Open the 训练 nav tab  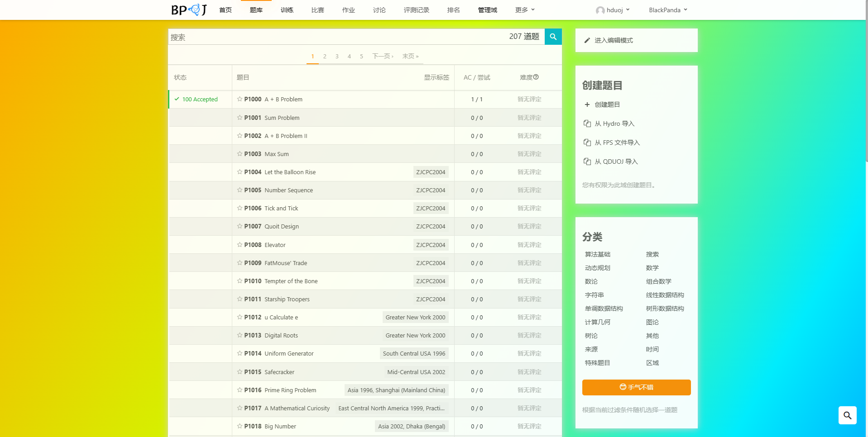pyautogui.click(x=287, y=10)
